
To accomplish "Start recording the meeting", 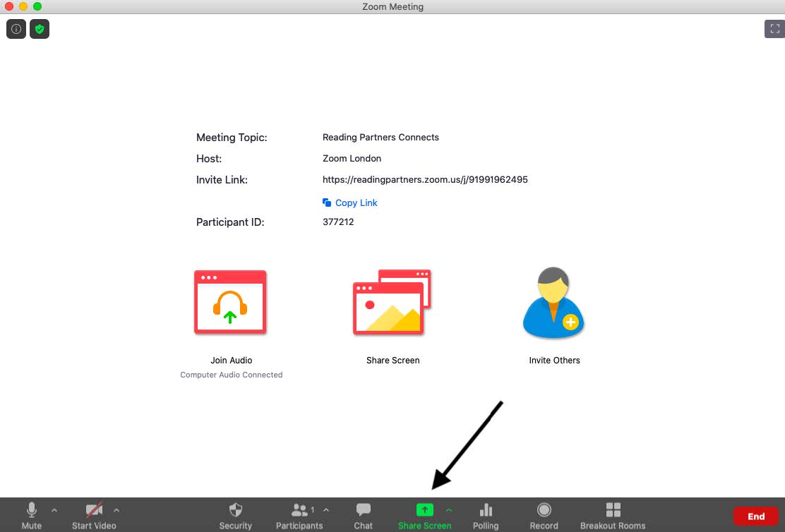I will [x=544, y=516].
